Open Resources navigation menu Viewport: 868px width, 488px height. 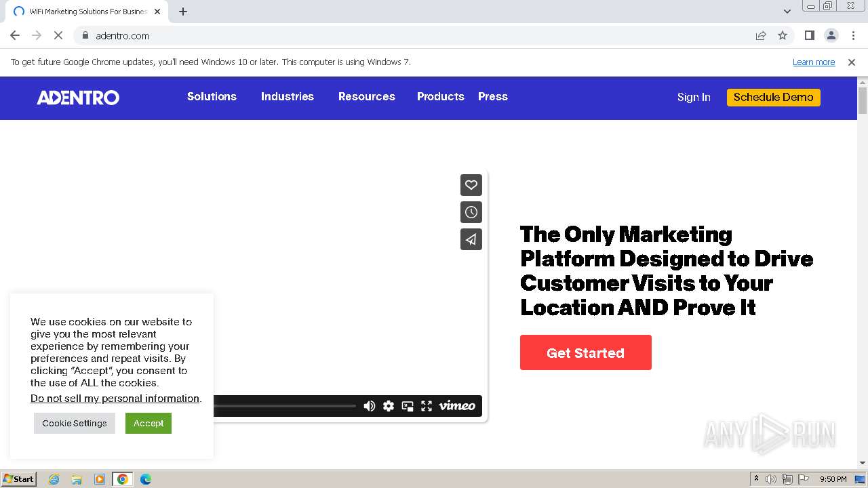click(x=367, y=96)
